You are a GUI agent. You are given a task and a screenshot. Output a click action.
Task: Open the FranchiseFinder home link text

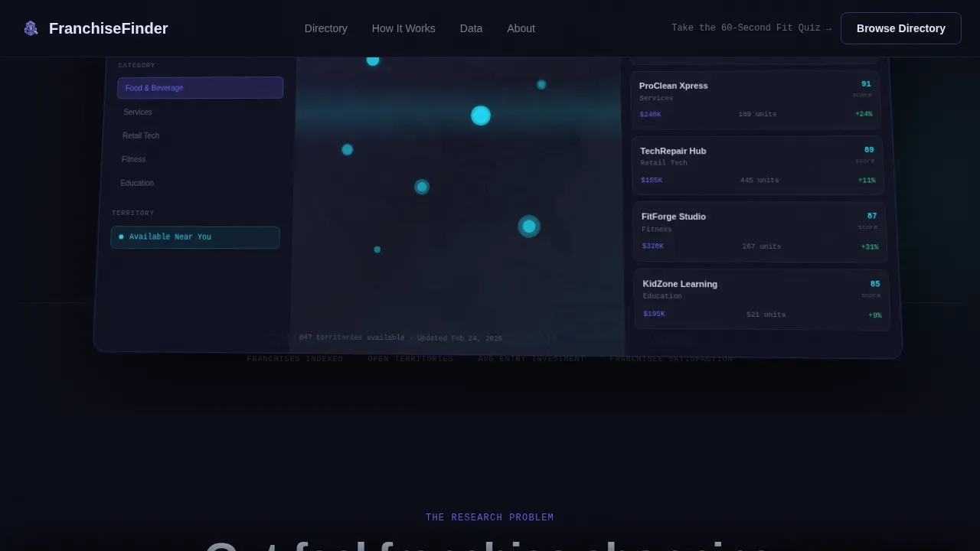coord(108,28)
